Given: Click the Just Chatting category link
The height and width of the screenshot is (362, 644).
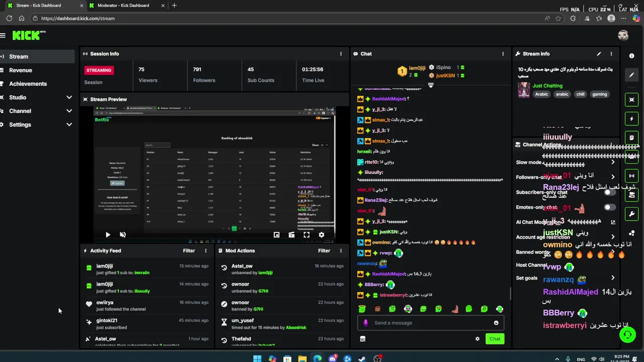Looking at the screenshot, I should point(547,86).
